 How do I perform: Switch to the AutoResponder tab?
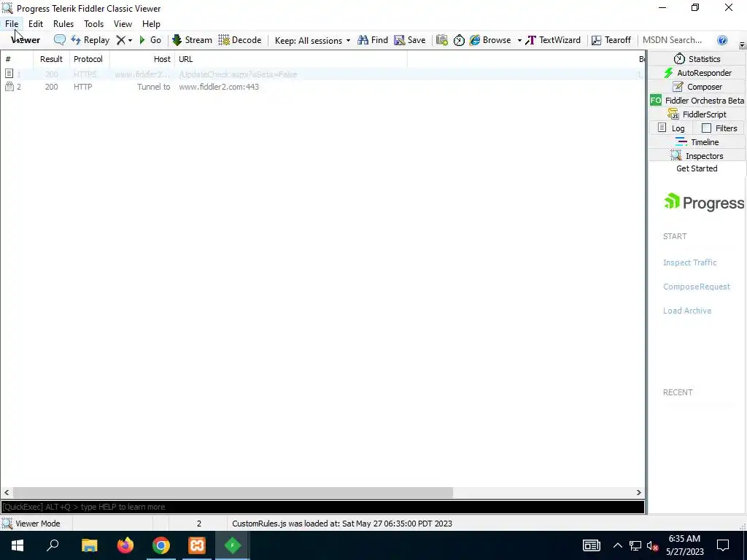[697, 73]
